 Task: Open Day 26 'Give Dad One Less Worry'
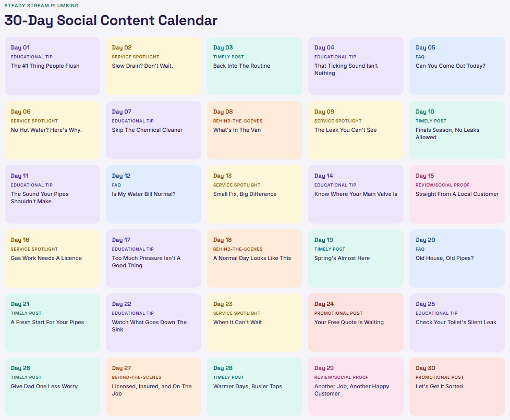[52, 387]
